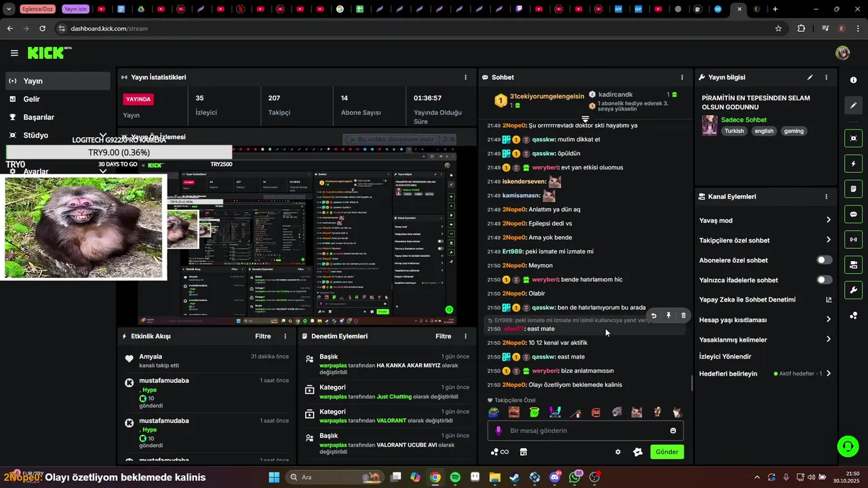Click the gaming tag chip
Screen dimensions: 868x488
[x=793, y=131]
